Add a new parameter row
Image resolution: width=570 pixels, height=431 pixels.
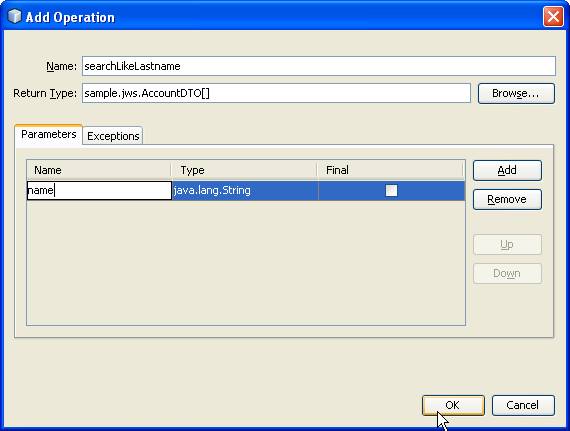pyautogui.click(x=507, y=170)
